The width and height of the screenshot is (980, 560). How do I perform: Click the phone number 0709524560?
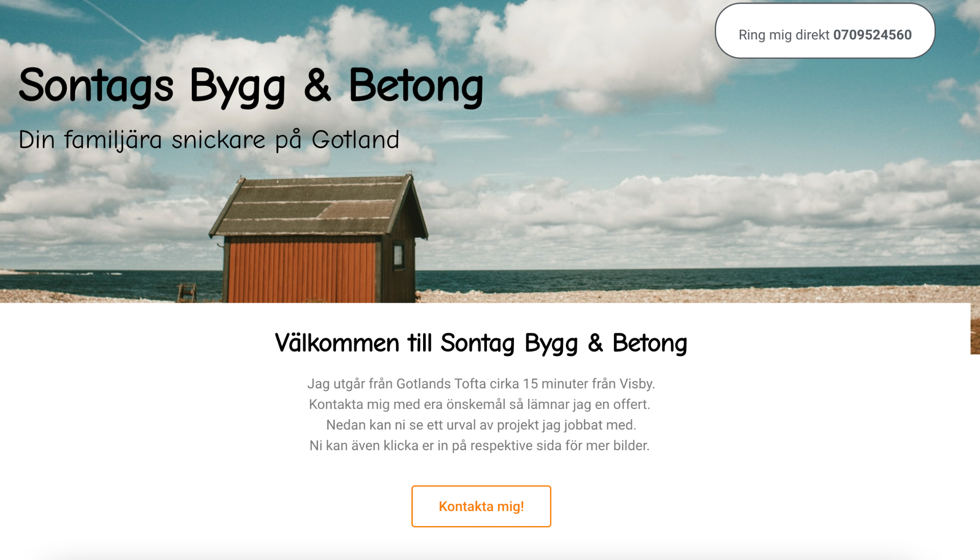(x=872, y=35)
